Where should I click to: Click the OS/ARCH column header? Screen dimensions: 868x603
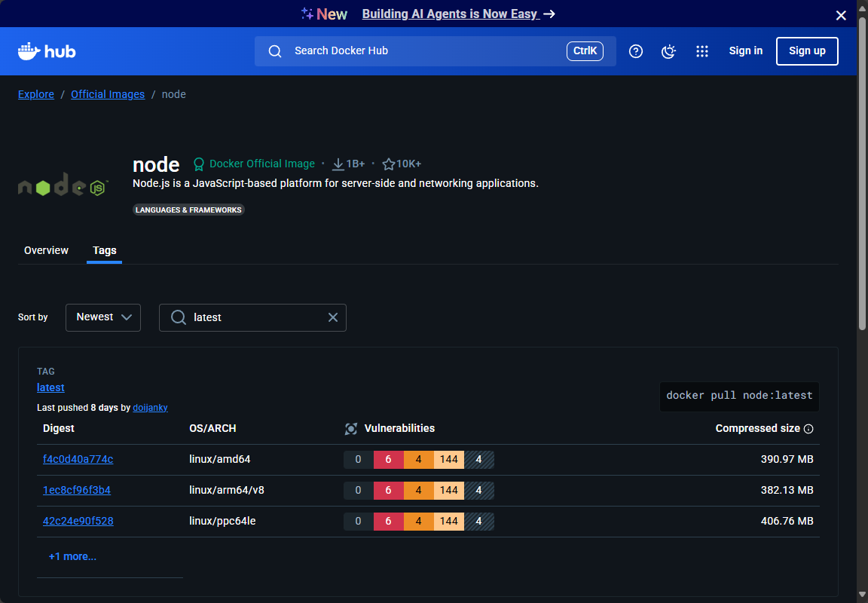pyautogui.click(x=212, y=429)
